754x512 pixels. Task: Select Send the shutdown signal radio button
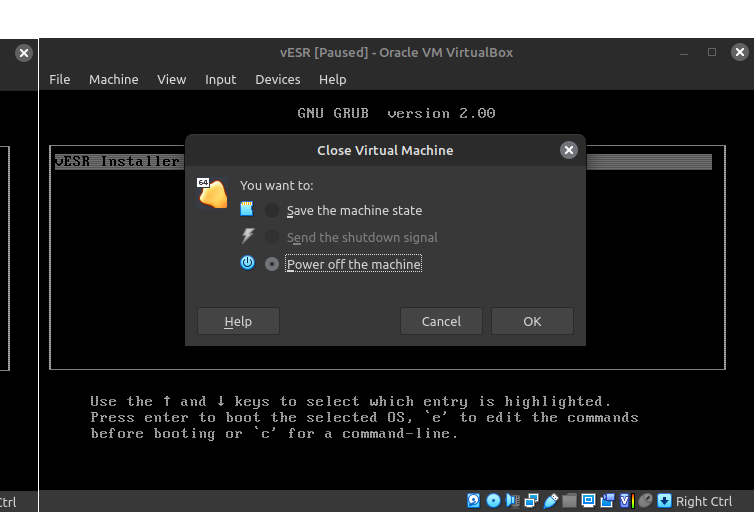point(272,237)
